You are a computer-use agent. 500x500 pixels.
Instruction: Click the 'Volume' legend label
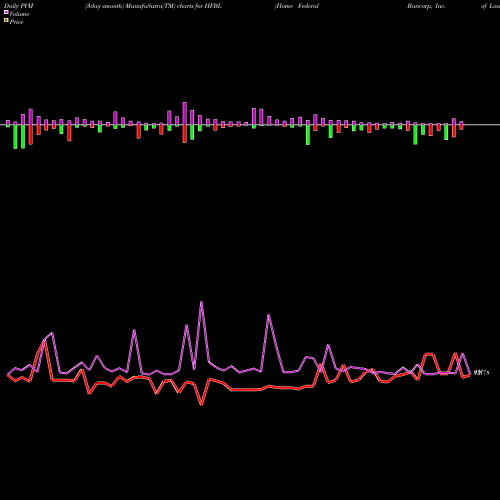[19, 14]
